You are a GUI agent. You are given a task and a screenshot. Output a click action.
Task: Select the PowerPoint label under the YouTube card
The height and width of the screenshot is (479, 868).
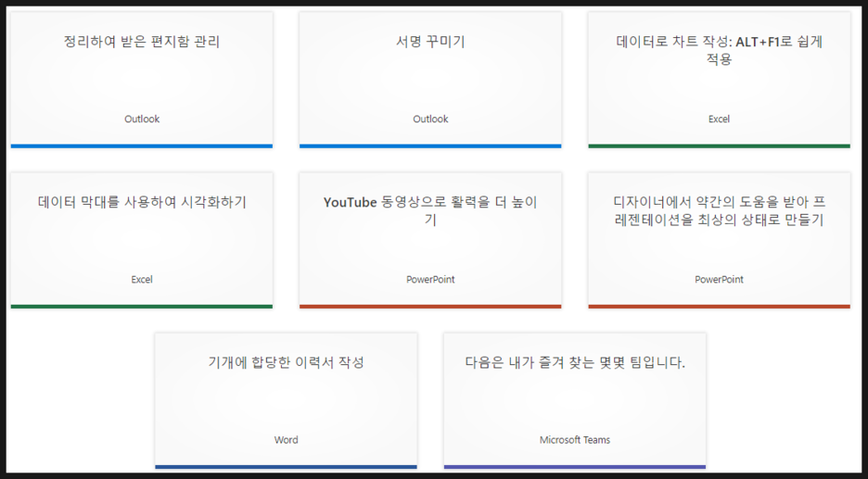[x=430, y=279]
